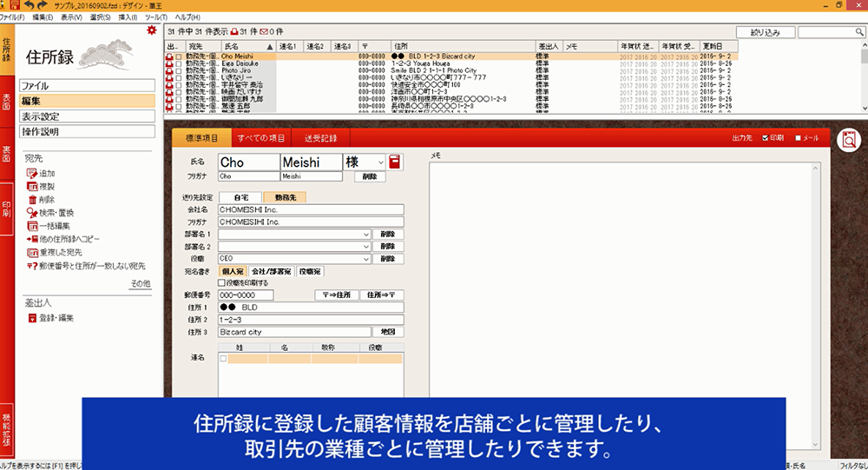Click the printer count icon in status line
The height and width of the screenshot is (470, 868).
[x=234, y=31]
